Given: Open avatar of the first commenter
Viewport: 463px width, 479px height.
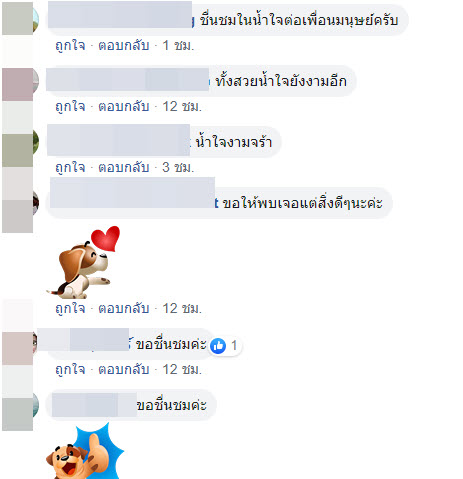Looking at the screenshot, I should (x=20, y=19).
